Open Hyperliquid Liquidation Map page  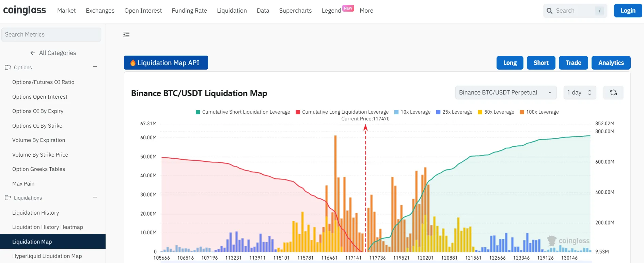47,256
